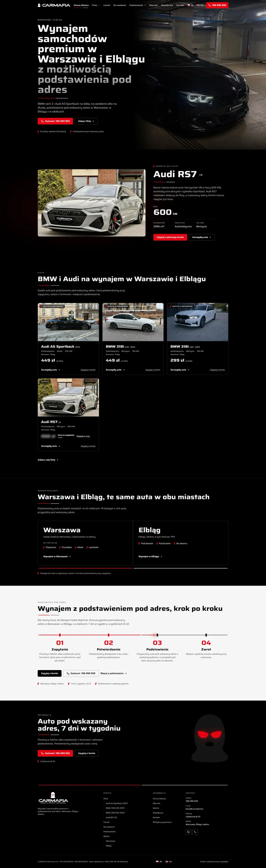Click Zapytaj o termin in the Rezerwacja section
Viewport: 266px width, 868px height.
87,753
